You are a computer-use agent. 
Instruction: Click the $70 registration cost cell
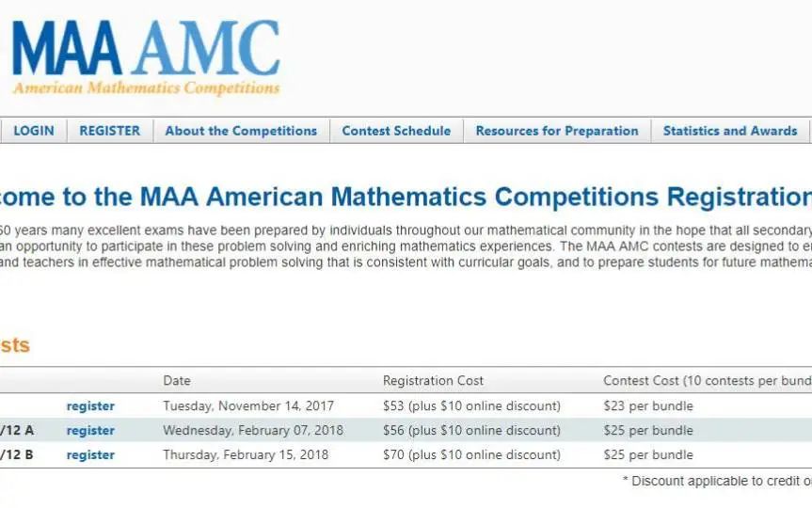[x=471, y=454]
